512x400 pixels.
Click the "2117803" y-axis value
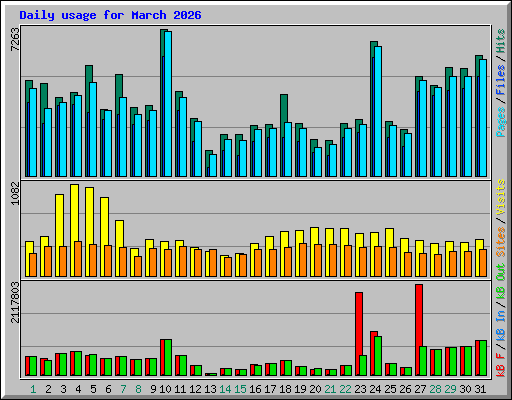(x=15, y=302)
